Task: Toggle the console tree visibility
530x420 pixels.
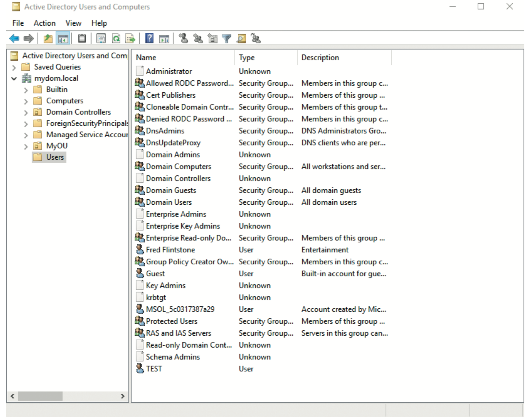Action: (63, 39)
